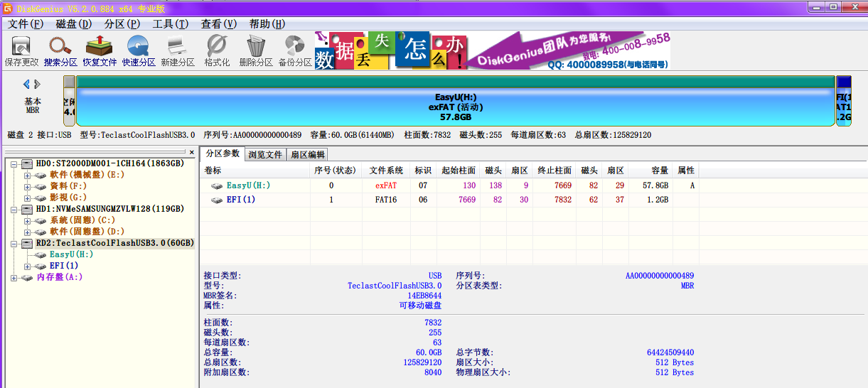
Task: Click drive icon beside 軟件(機械盤)(E:)
Action: 41,175
